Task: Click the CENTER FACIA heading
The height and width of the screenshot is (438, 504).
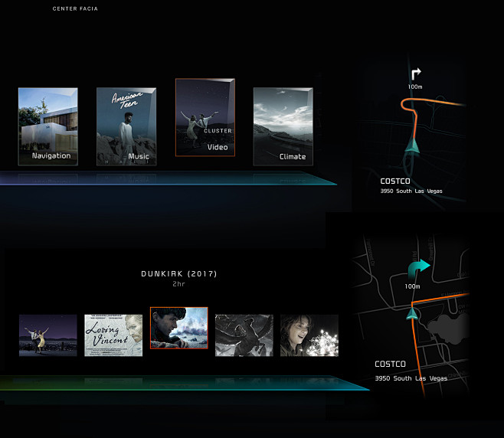Action: click(75, 8)
